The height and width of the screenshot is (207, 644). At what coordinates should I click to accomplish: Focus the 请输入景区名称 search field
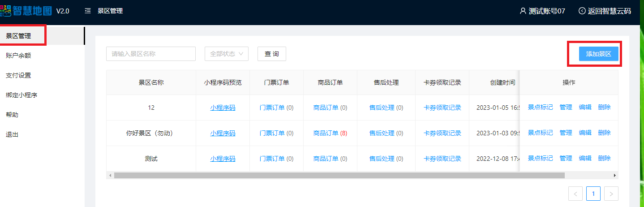[151, 54]
